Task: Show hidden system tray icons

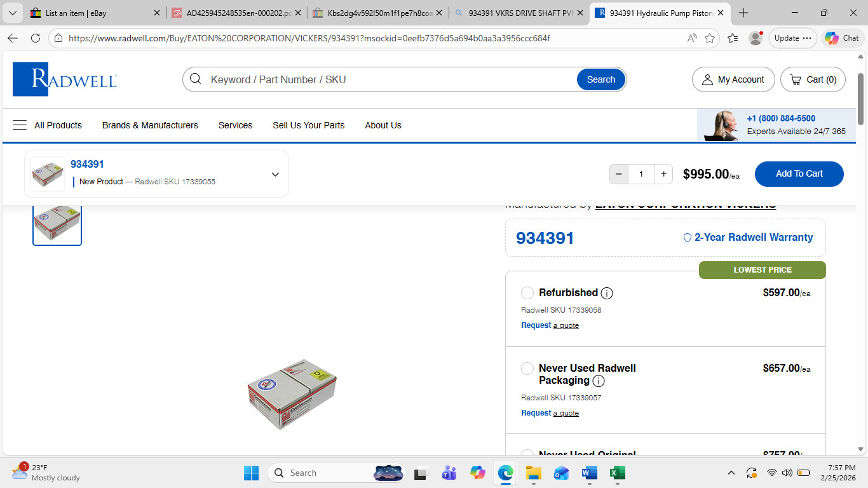Action: 731,473
